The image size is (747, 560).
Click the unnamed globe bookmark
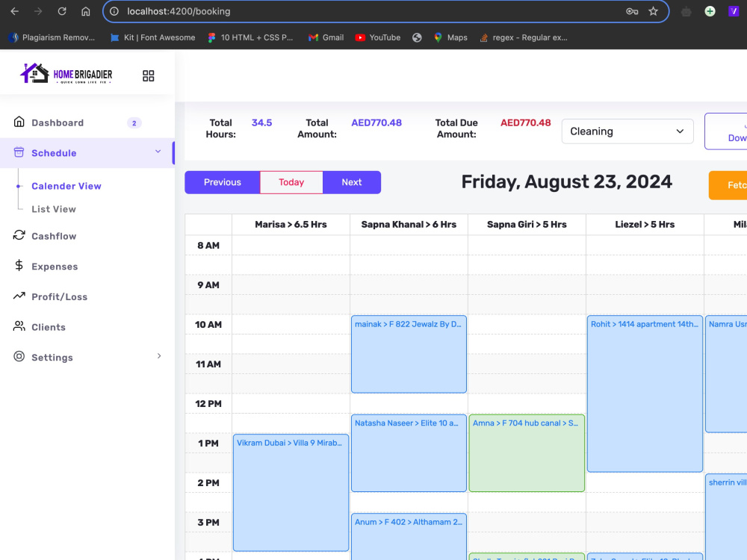point(417,37)
